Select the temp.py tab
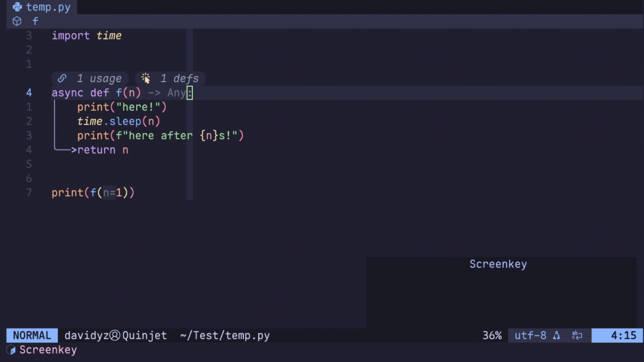 pyautogui.click(x=48, y=7)
